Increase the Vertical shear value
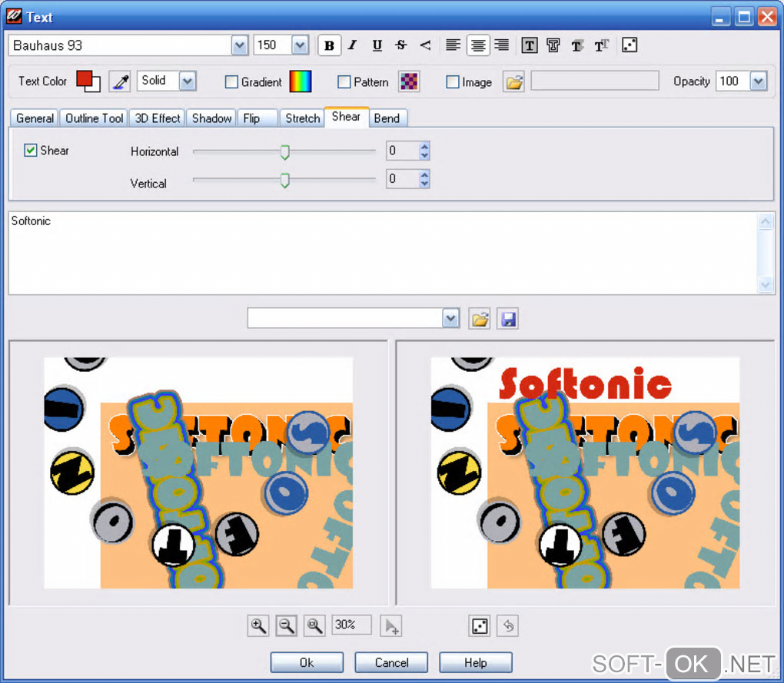Viewport: 784px width, 683px height. pyautogui.click(x=424, y=174)
